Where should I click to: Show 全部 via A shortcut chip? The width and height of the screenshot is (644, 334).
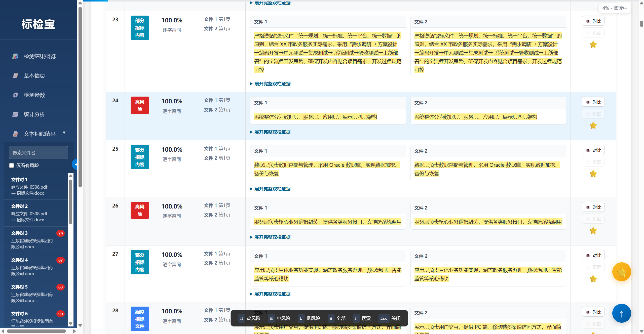click(337, 318)
